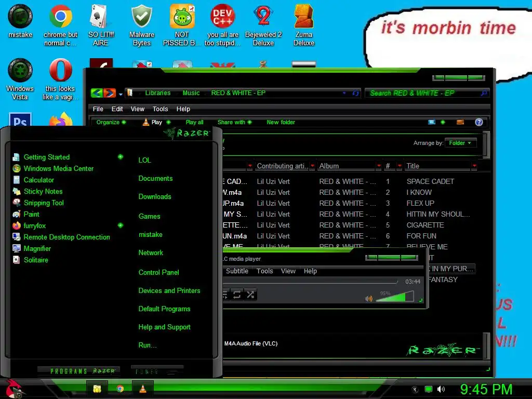Open the Explorer File menu
Screen dimensions: 532x399
click(x=98, y=109)
